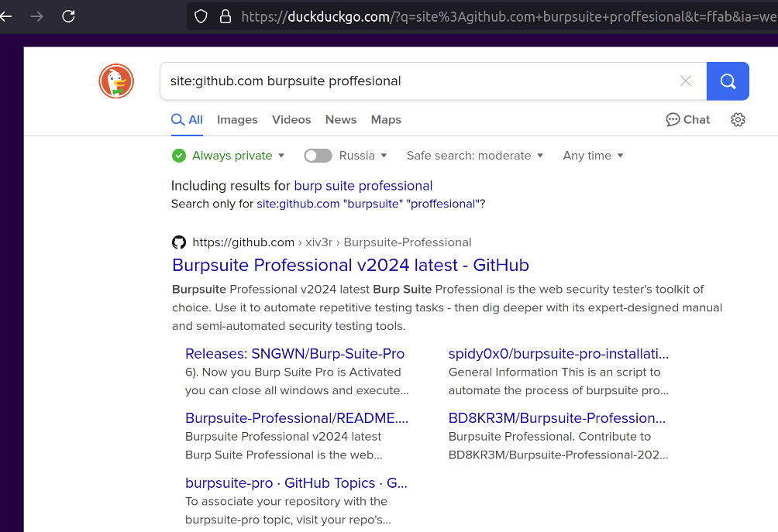Toggle the Russia region switch
This screenshot has width=778, height=532.
318,155
